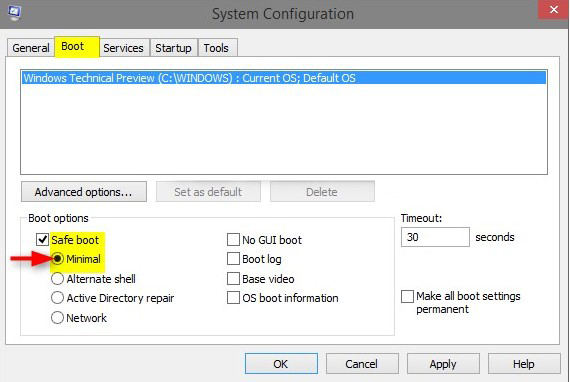Close the System Configuration window
570x382 pixels.
(x=553, y=9)
